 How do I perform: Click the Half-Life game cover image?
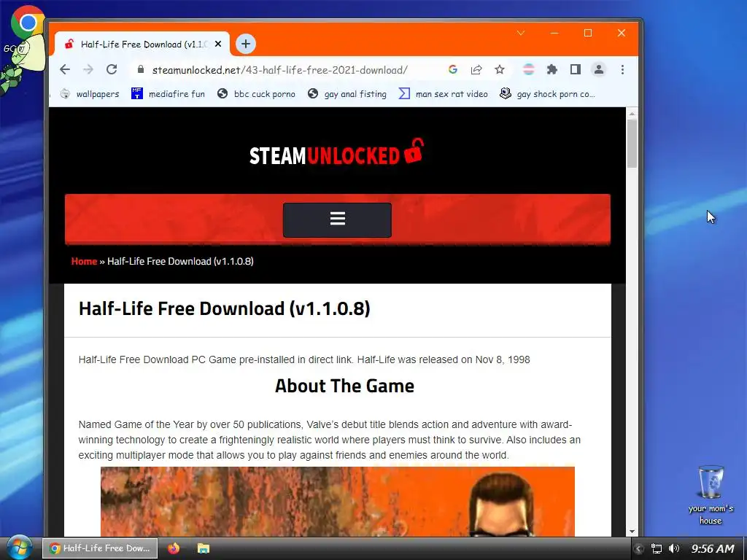click(x=337, y=501)
